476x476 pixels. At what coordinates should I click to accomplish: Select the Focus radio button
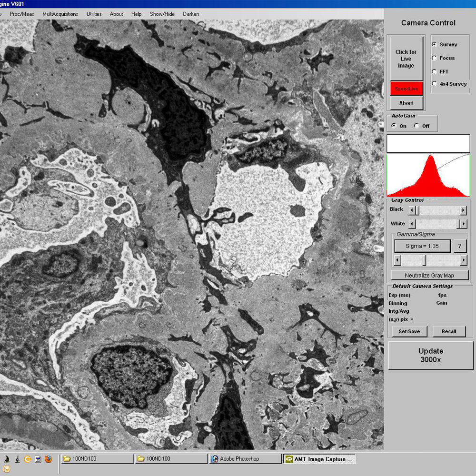coord(434,58)
